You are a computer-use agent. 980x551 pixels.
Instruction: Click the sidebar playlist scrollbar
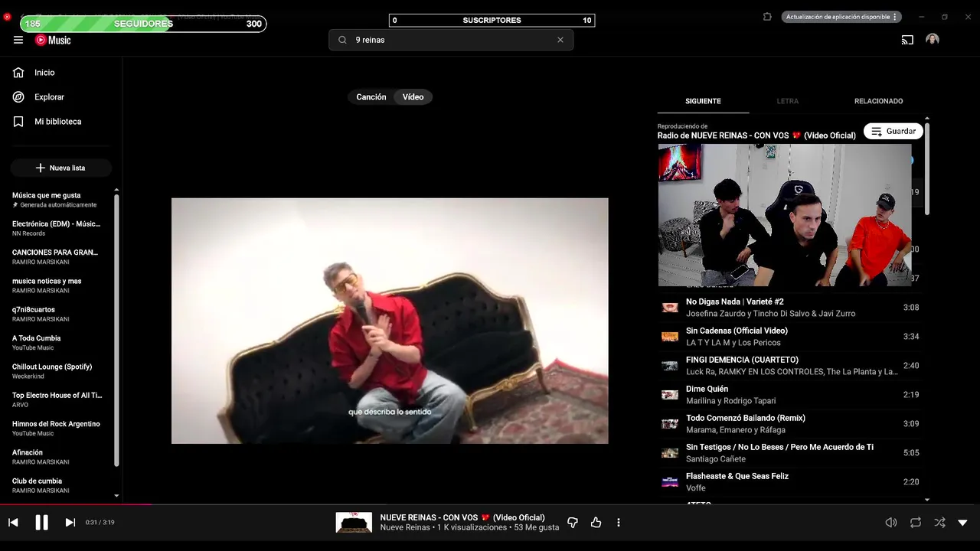pos(116,329)
